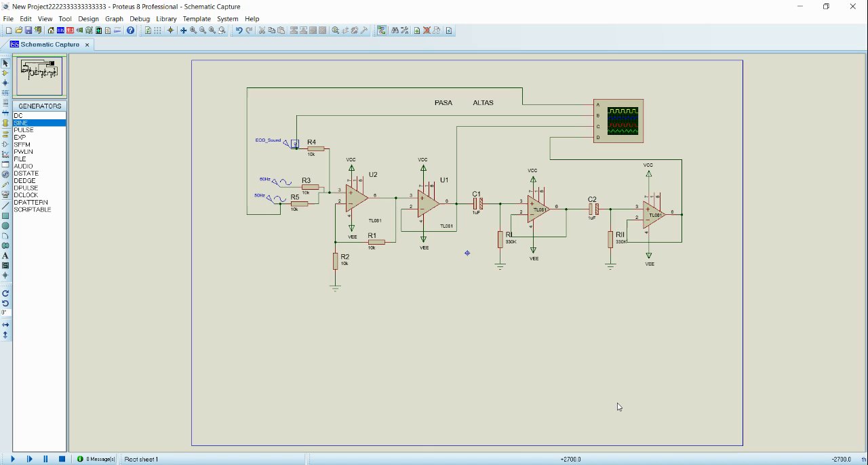Open project using folder icon

coord(19,31)
